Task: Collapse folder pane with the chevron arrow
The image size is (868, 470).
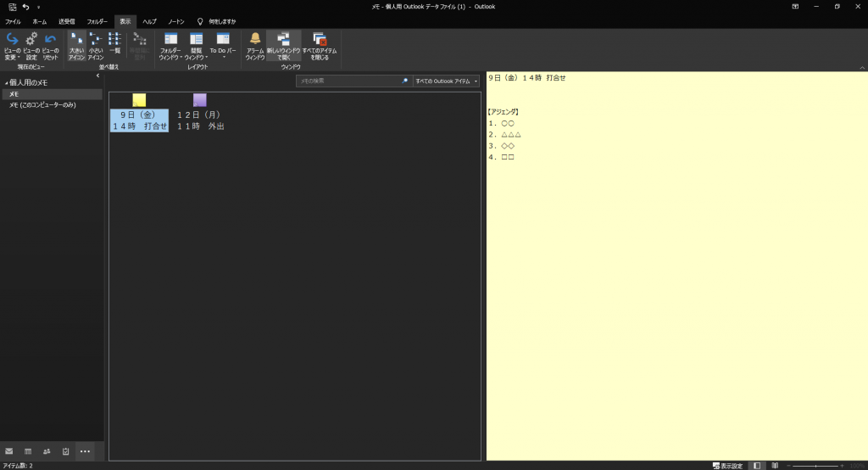Action: (x=98, y=76)
